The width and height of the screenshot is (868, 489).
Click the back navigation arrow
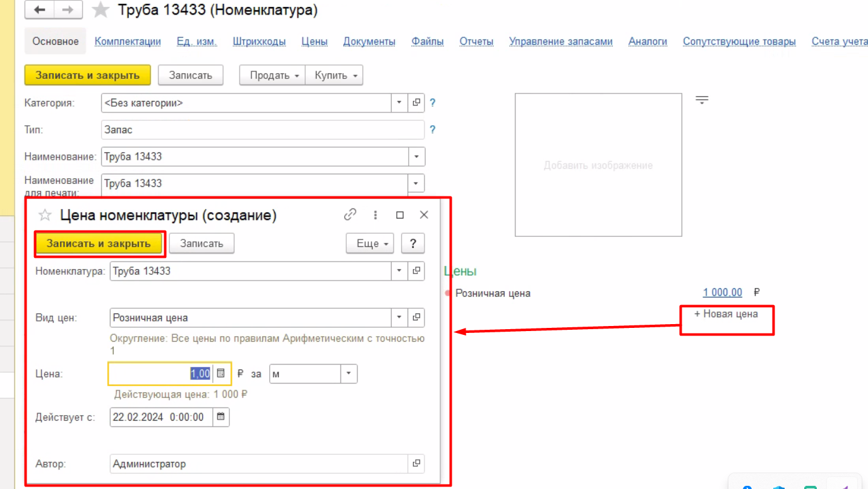point(40,10)
